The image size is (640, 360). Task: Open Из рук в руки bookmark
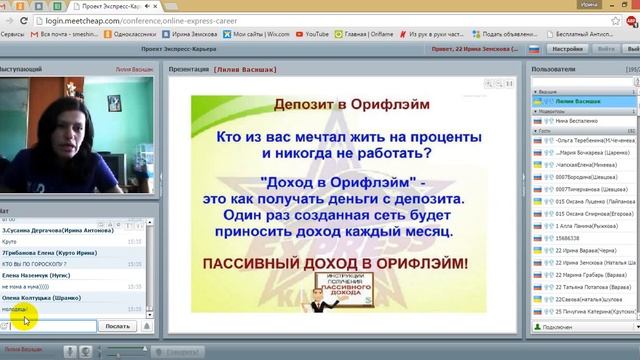(432, 34)
